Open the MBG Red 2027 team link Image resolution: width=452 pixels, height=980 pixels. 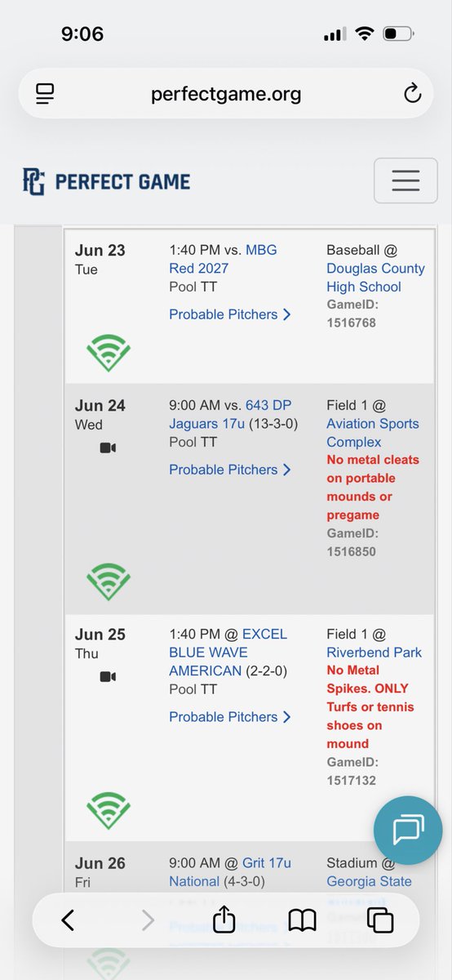[223, 259]
